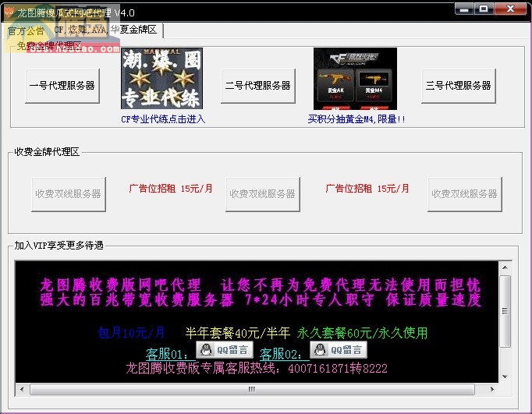Click the horizontal scrollbar thumb

tap(252, 389)
